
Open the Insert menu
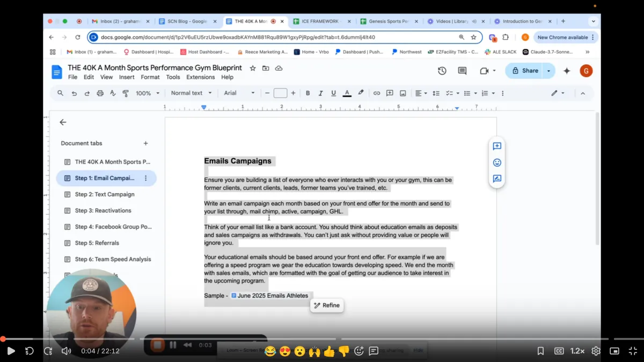(x=127, y=77)
